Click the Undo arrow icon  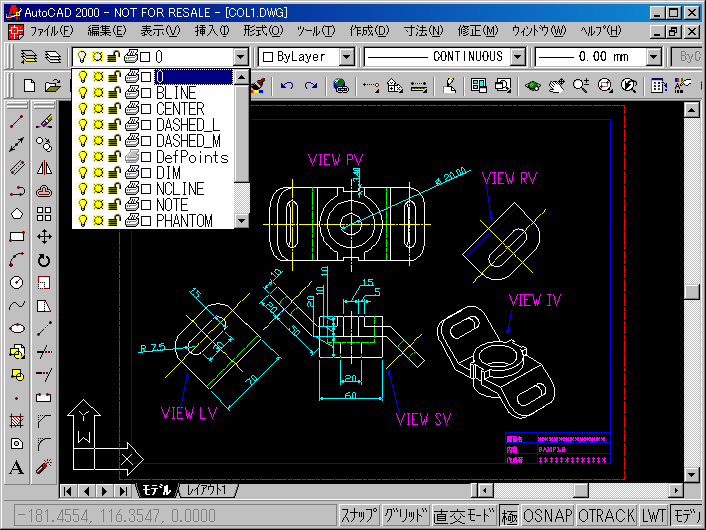(287, 85)
